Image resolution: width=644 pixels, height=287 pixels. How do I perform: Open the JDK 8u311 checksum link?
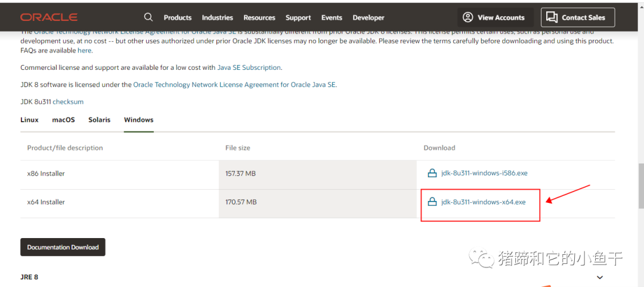pos(68,102)
